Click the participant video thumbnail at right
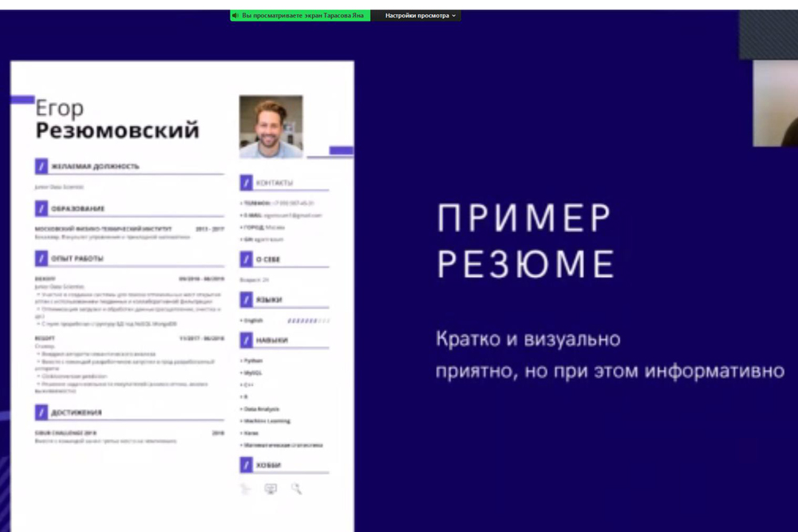798x532 pixels. [x=775, y=103]
